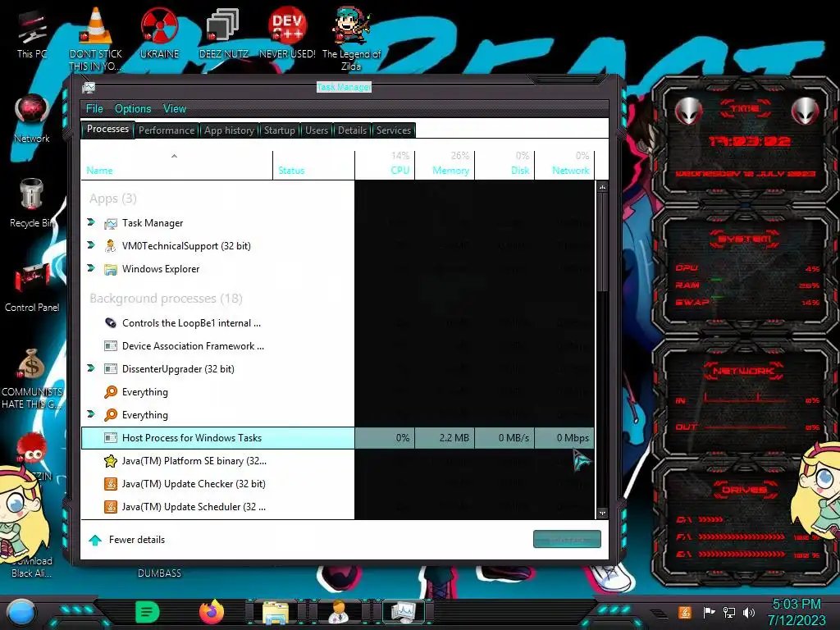This screenshot has width=840, height=630.
Task: Switch to the Services tab
Action: 394,130
